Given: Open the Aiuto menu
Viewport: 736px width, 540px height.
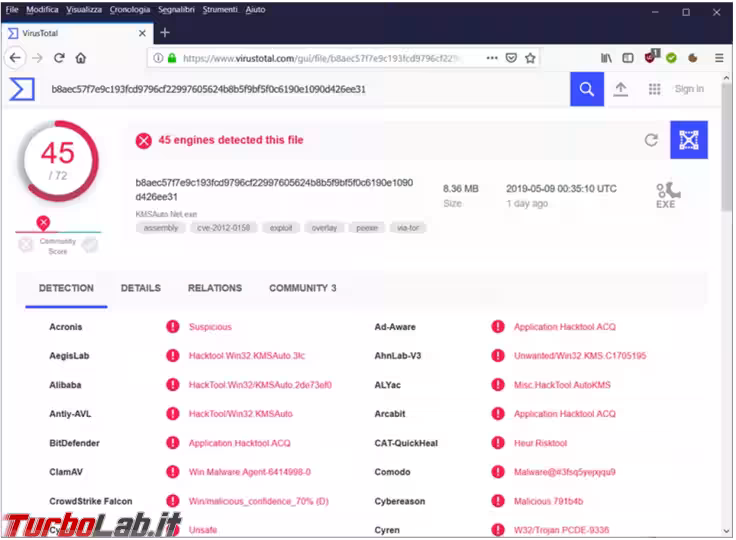Looking at the screenshot, I should point(255,9).
